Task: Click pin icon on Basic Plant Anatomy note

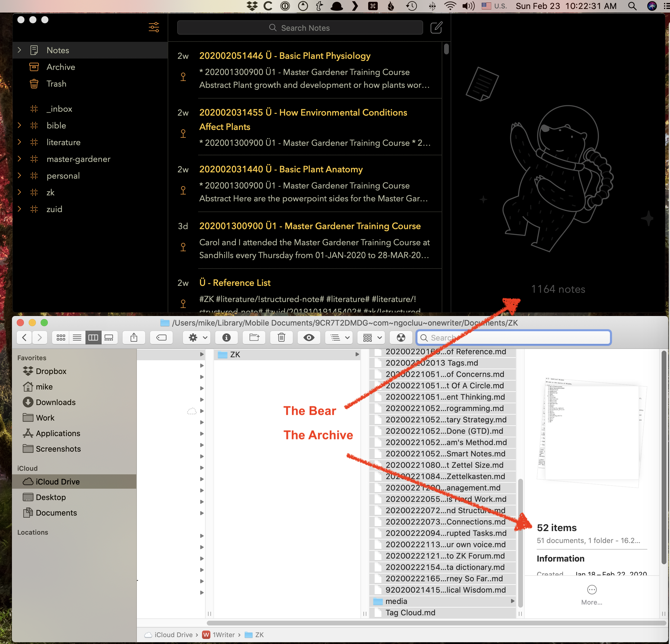Action: click(183, 190)
